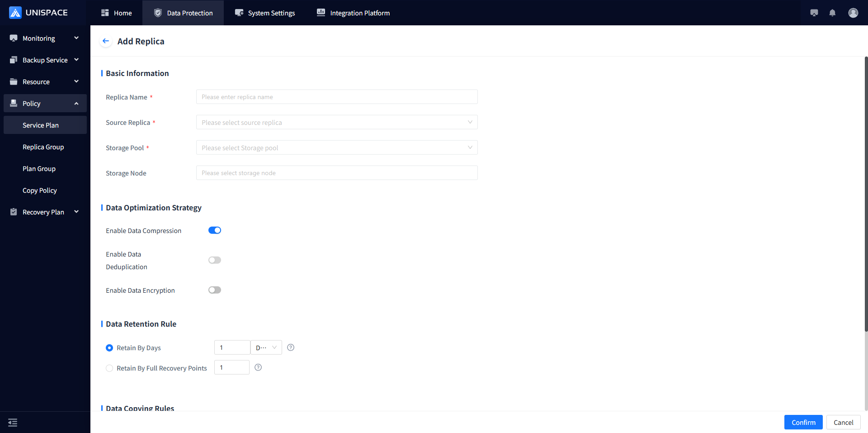Click the Resource folder icon
The height and width of the screenshot is (433, 868).
(14, 82)
